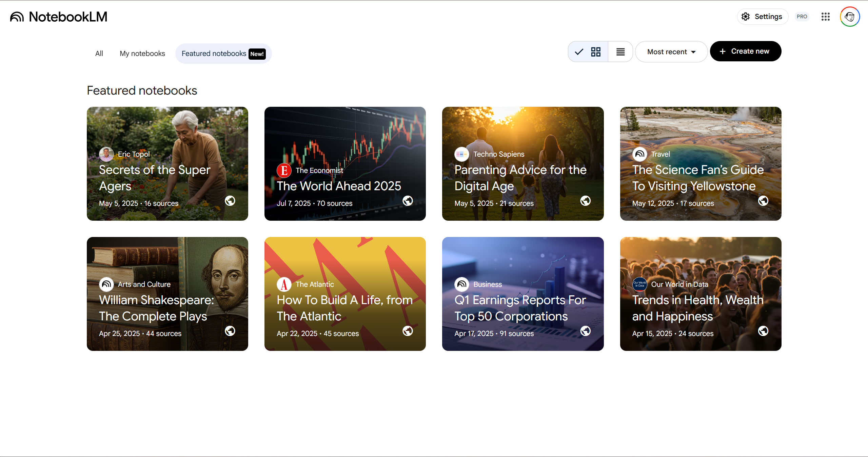Viewport: 868px width, 457px height.
Task: Click the 'Our World in Data' label
Action: click(680, 284)
